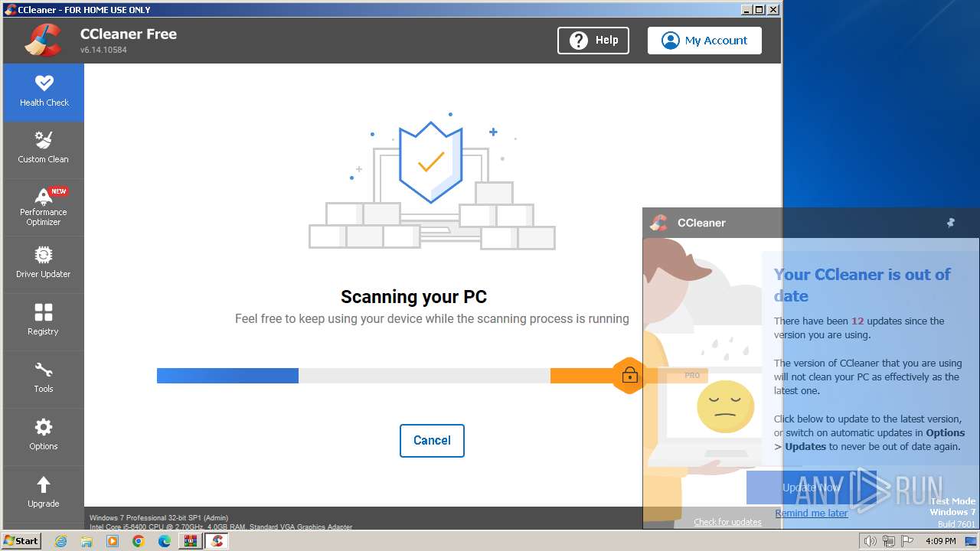Image resolution: width=980 pixels, height=551 pixels.
Task: Click the Check for updates link
Action: click(727, 522)
